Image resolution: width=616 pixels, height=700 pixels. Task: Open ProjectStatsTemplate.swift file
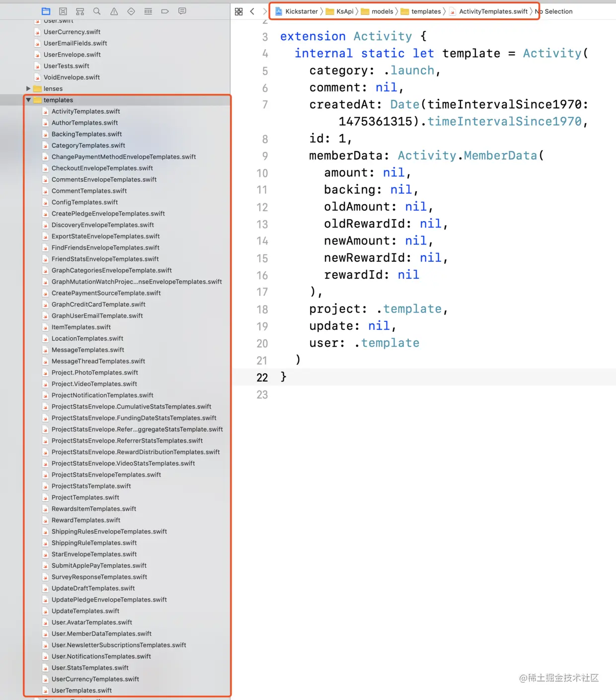click(x=91, y=486)
